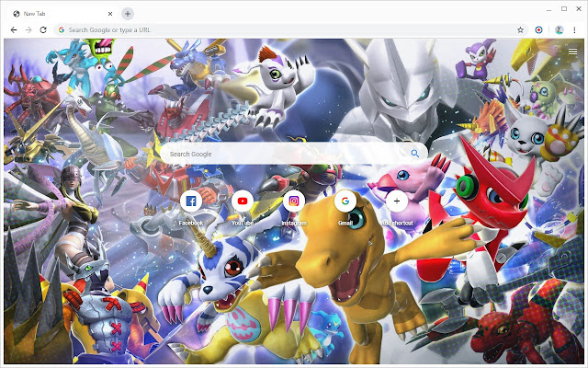This screenshot has width=588, height=368.
Task: Open the hamburger menu on the page
Action: click(572, 52)
